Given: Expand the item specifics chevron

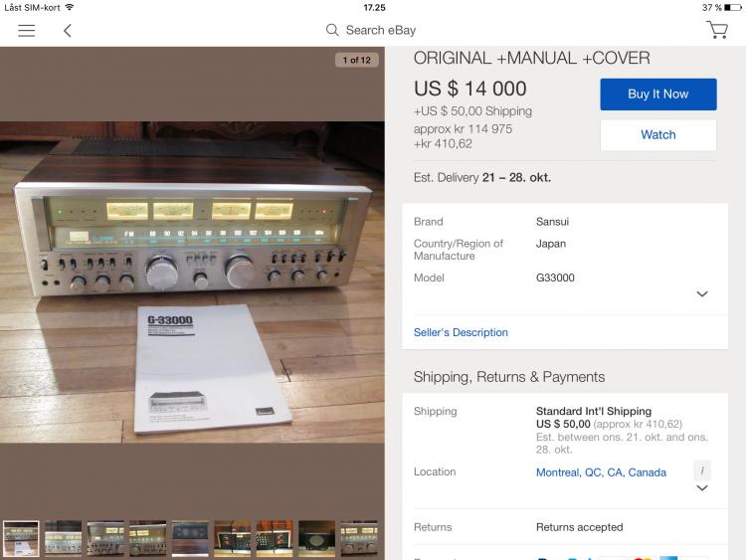Looking at the screenshot, I should coord(702,294).
